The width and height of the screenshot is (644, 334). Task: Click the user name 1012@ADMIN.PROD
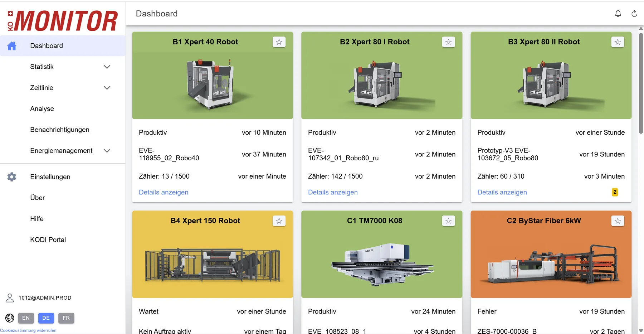tap(45, 298)
